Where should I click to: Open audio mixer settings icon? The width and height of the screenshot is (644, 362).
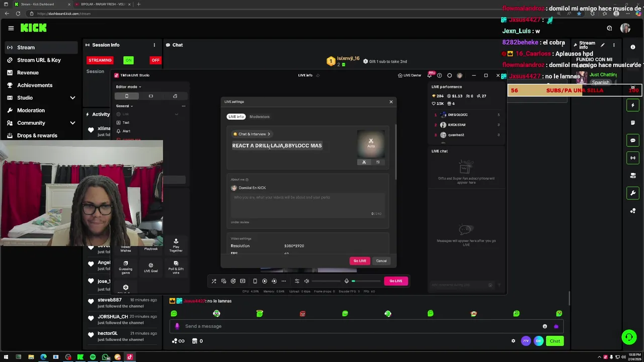click(297, 281)
